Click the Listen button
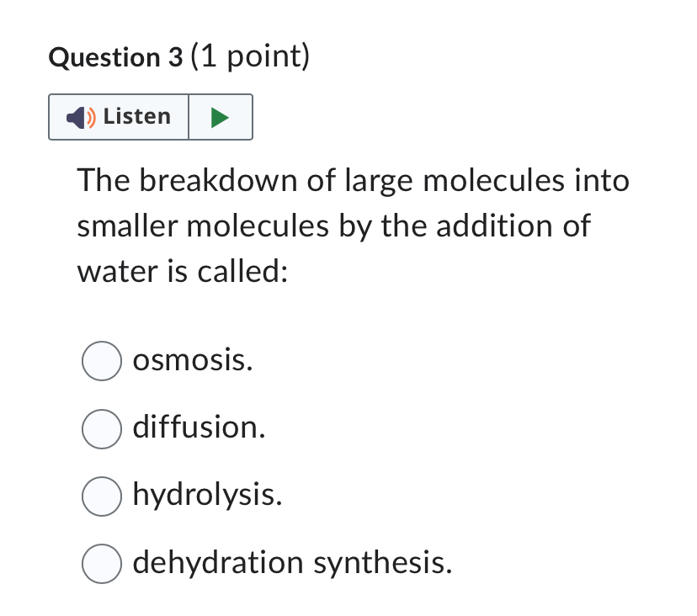 tap(118, 117)
